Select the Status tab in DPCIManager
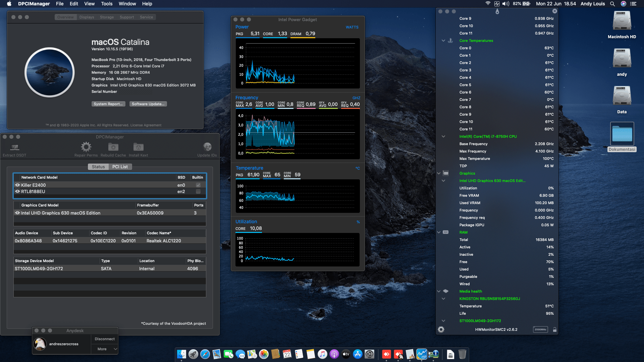The image size is (644, 362). [x=98, y=167]
